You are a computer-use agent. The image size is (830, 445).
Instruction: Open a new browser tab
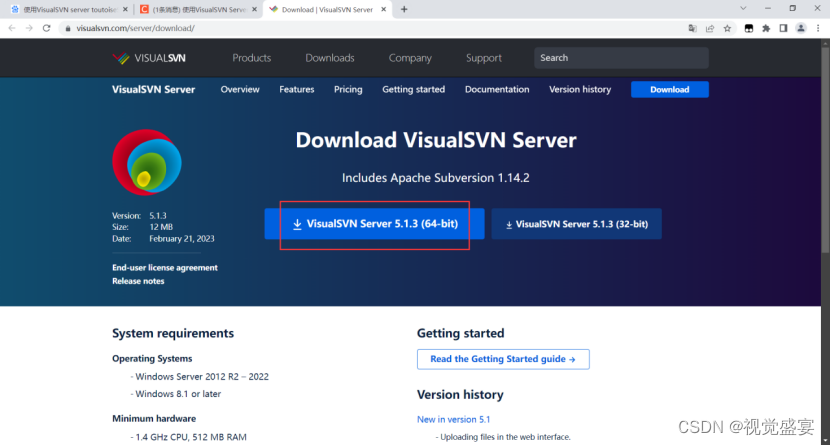[404, 9]
